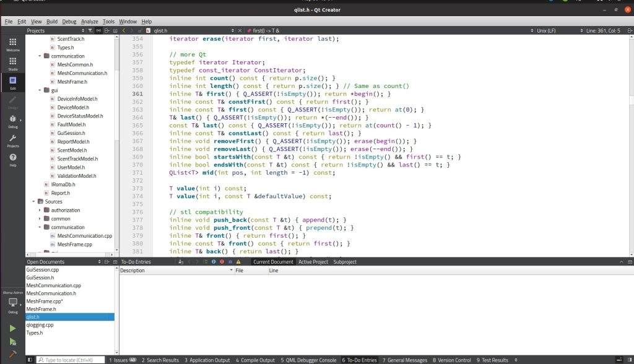Build project using the hammer icon
Screen dimensions: 634x364
point(12,355)
